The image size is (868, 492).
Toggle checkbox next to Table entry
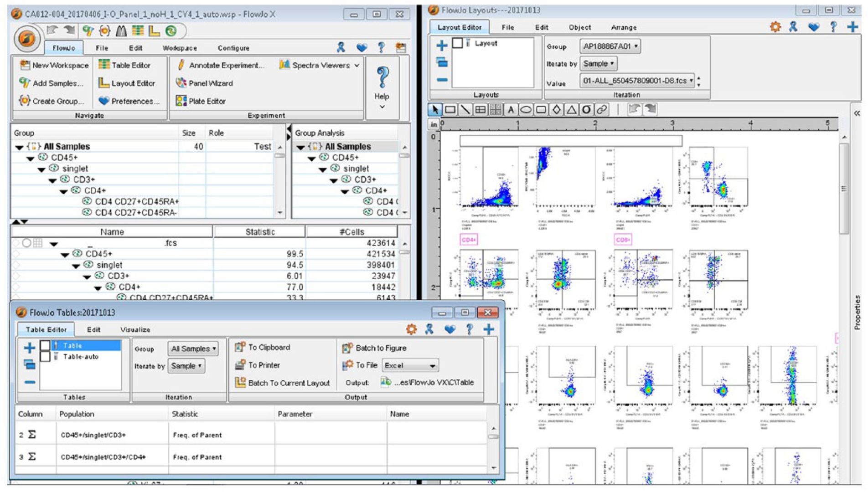(45, 345)
